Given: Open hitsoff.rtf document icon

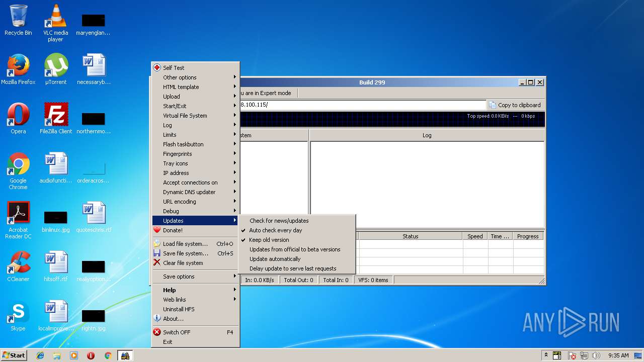Looking at the screenshot, I should point(55,266).
